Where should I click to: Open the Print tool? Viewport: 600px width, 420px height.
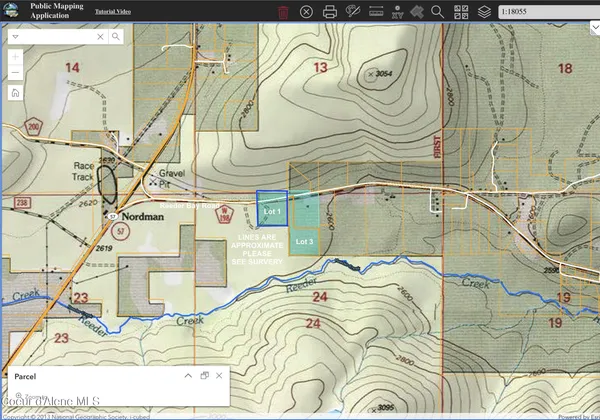click(330, 12)
